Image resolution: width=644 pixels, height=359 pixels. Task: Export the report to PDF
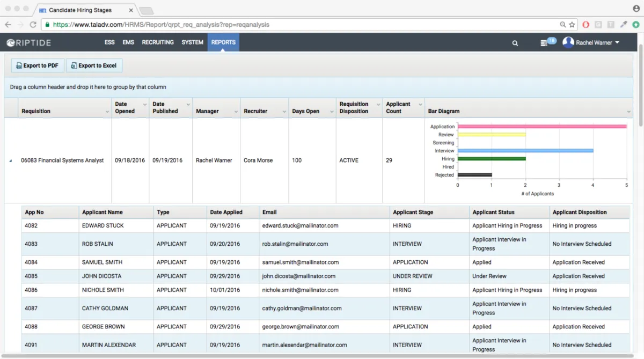38,65
